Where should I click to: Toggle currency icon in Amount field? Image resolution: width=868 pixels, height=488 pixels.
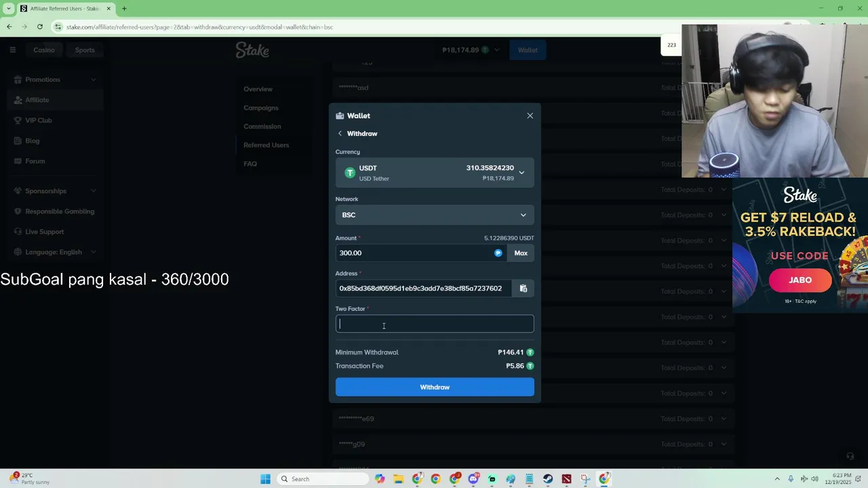(498, 253)
